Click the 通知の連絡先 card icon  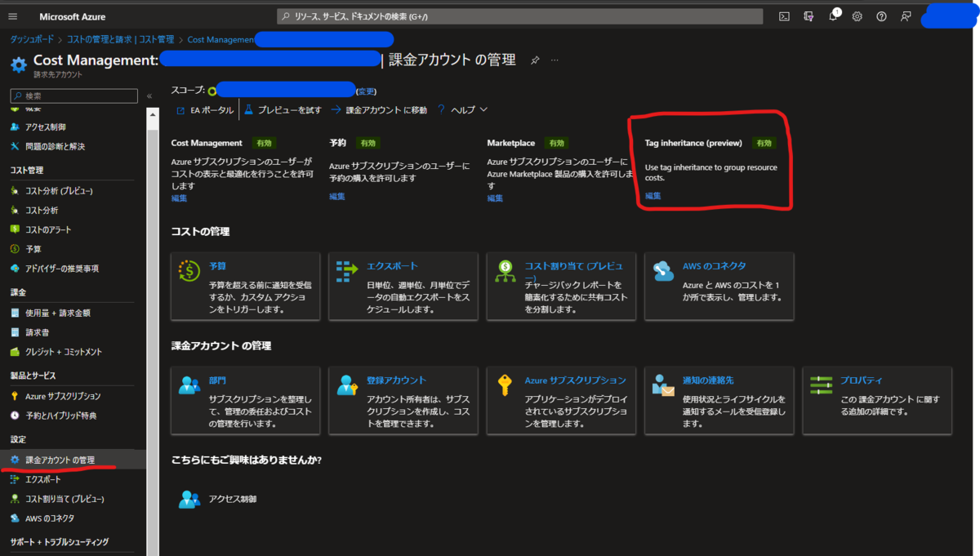(663, 385)
